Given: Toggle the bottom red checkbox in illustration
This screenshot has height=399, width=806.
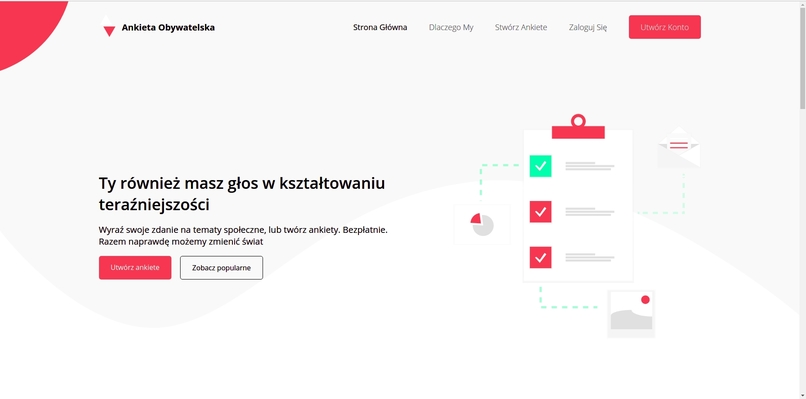Looking at the screenshot, I should tap(540, 258).
